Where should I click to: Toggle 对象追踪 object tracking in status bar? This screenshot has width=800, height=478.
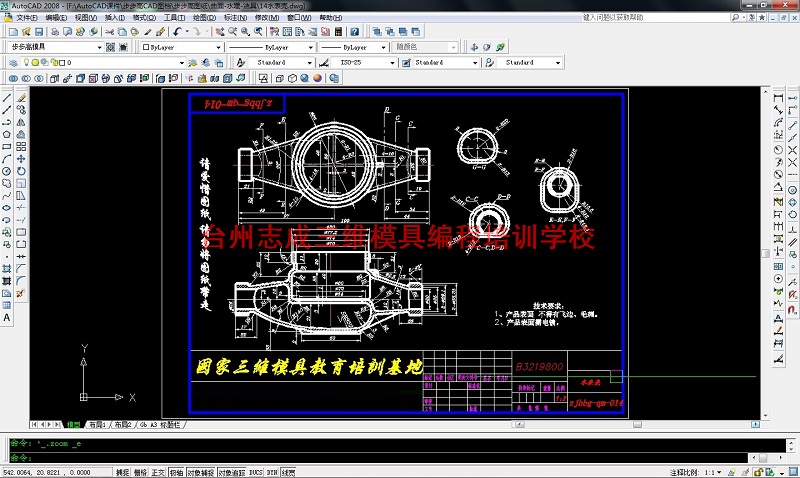(x=232, y=472)
